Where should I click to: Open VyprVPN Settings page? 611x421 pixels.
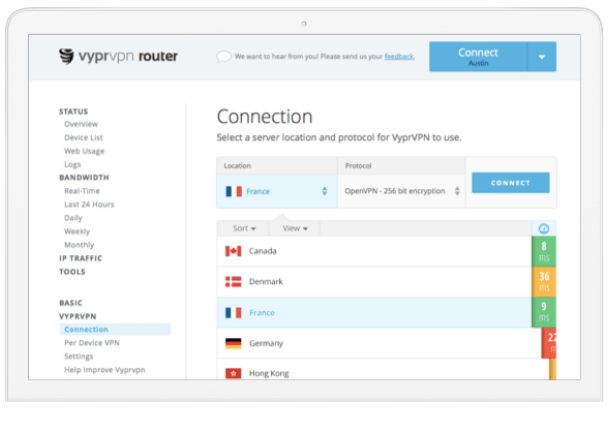tap(79, 356)
